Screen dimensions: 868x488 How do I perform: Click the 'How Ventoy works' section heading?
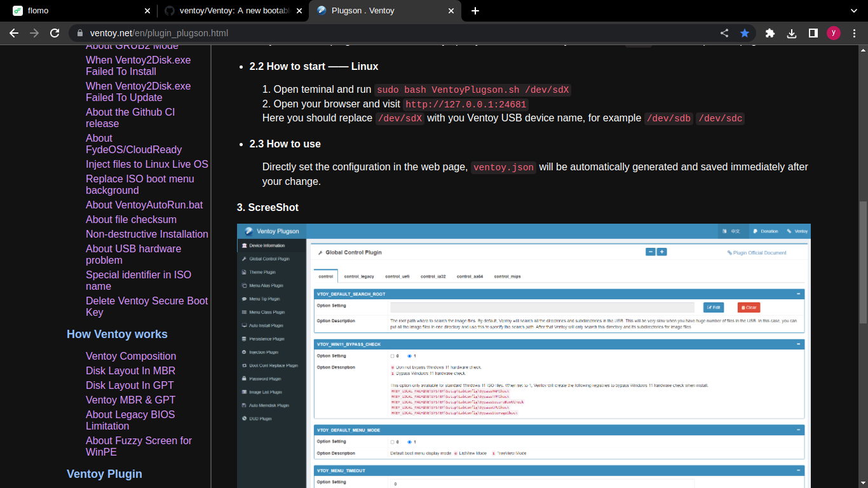click(117, 334)
